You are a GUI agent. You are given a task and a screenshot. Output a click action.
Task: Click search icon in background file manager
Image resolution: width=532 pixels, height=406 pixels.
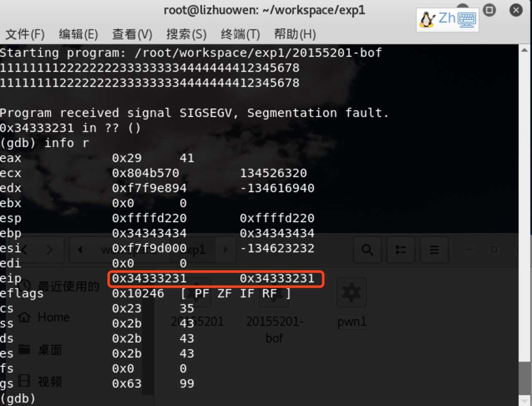tap(367, 250)
